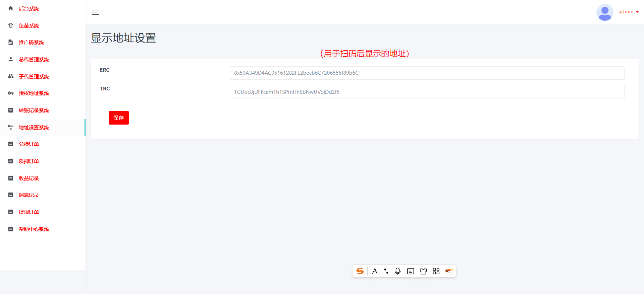The height and width of the screenshot is (294, 644).
Task: Toggle Sogou input language mode A
Action: (x=375, y=271)
